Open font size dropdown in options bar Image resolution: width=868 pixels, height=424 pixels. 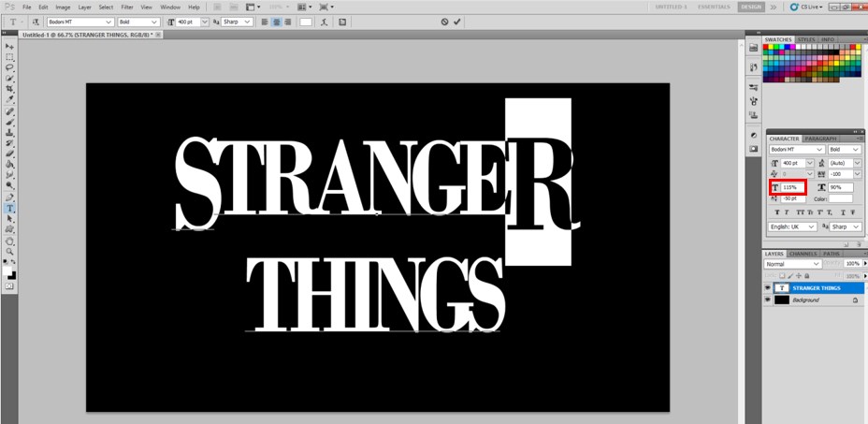(205, 22)
